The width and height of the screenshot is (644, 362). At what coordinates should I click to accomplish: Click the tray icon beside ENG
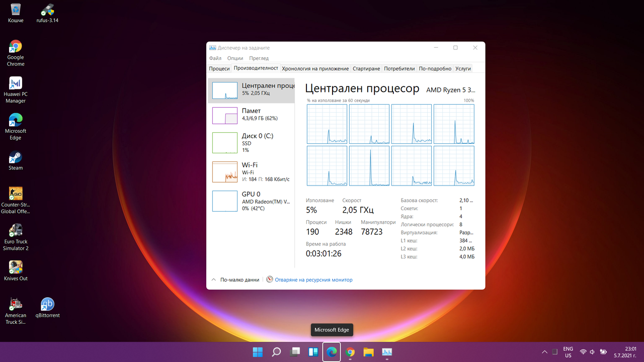pyautogui.click(x=555, y=352)
